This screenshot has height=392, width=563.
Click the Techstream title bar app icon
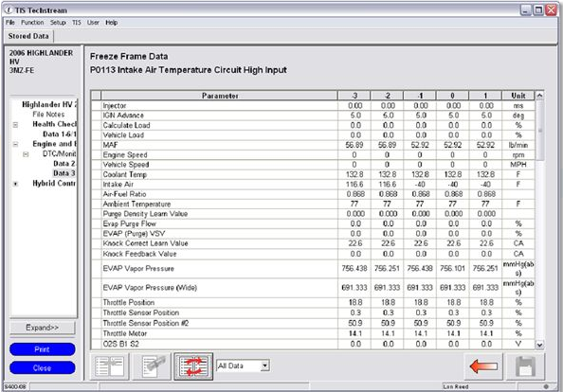(x=9, y=10)
